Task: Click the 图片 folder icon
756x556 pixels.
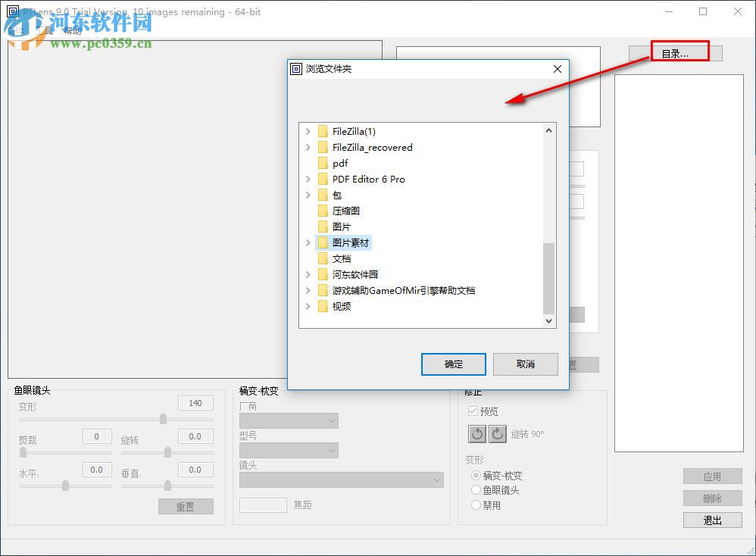Action: pyautogui.click(x=323, y=226)
